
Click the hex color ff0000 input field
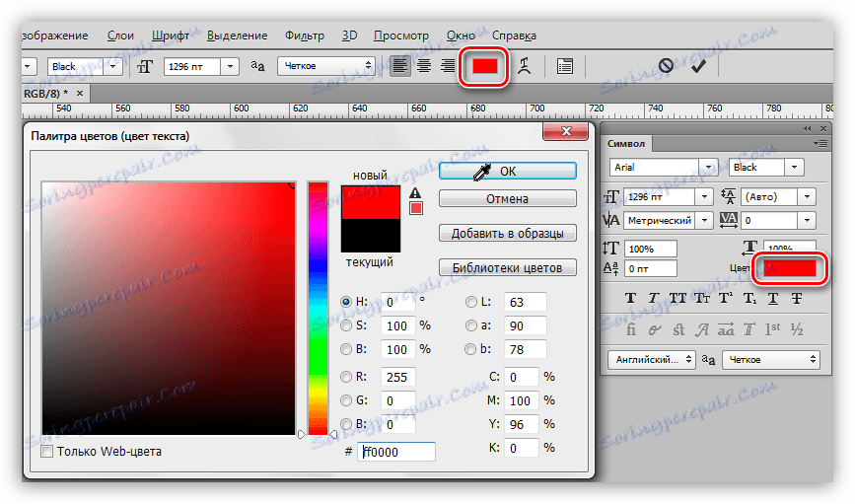tap(396, 452)
